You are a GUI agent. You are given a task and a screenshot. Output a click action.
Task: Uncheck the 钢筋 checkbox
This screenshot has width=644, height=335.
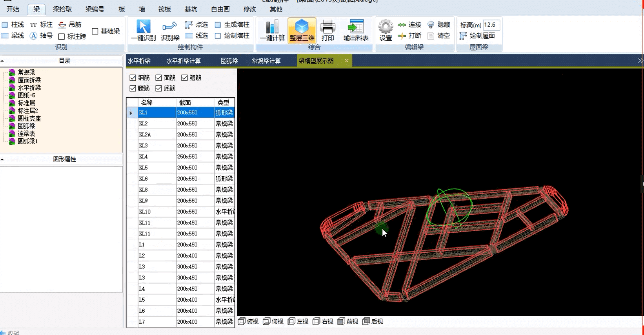133,78
